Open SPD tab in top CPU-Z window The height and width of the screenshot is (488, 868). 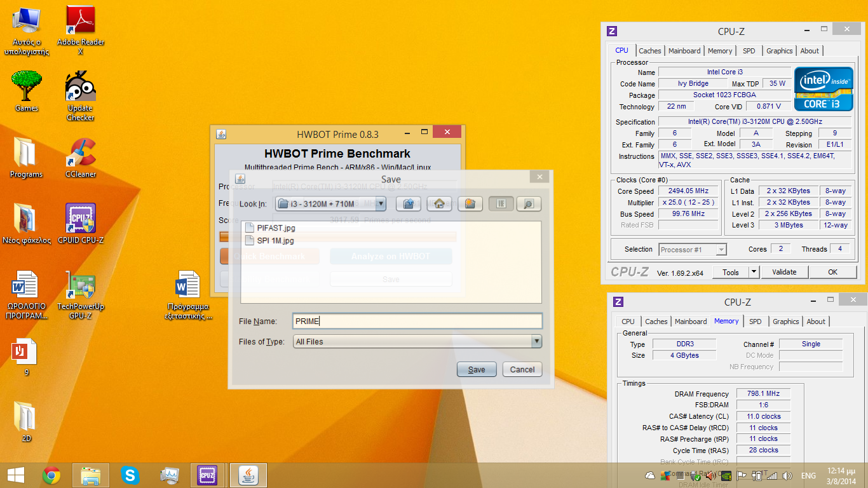(x=749, y=51)
